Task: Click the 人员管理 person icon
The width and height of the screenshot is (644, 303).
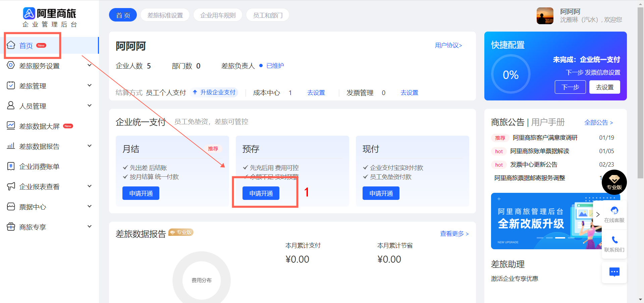Action: (11, 106)
